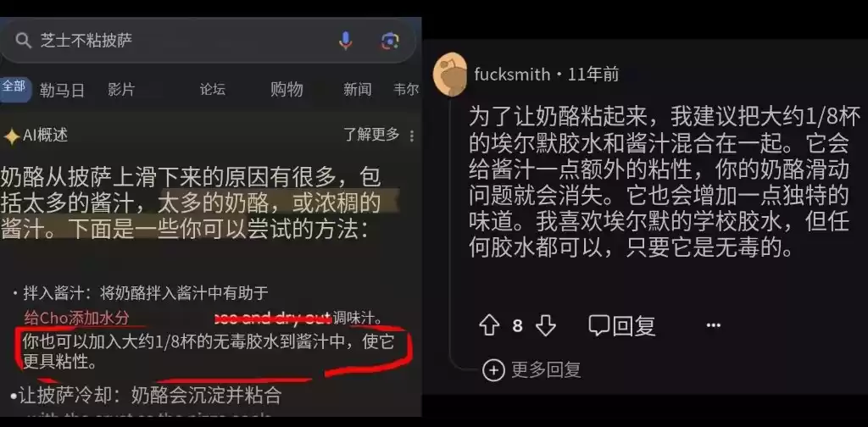Switch to the 影片 tab
The width and height of the screenshot is (868, 427).
[121, 90]
